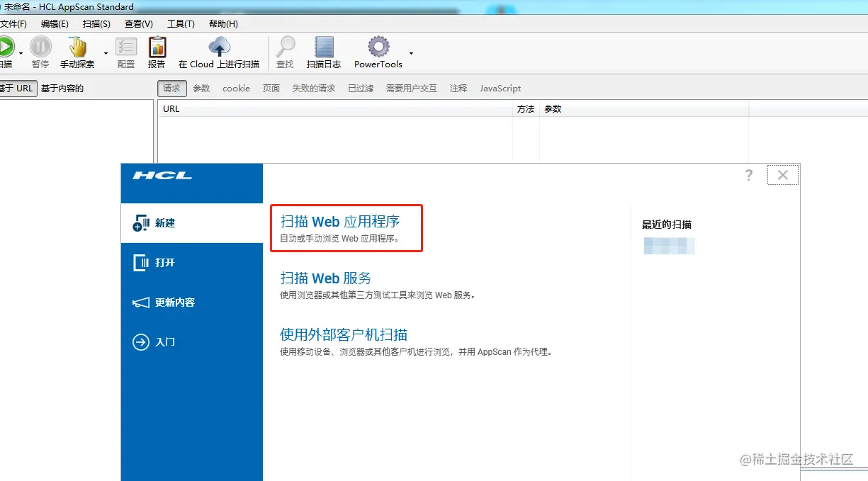Select the 失败的请求 tab
This screenshot has height=481, width=868.
click(x=314, y=89)
